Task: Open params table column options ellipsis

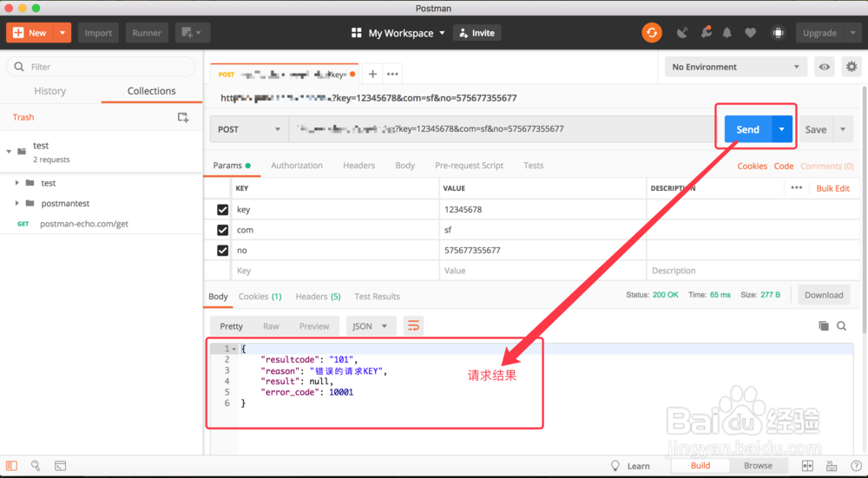Action: (797, 188)
